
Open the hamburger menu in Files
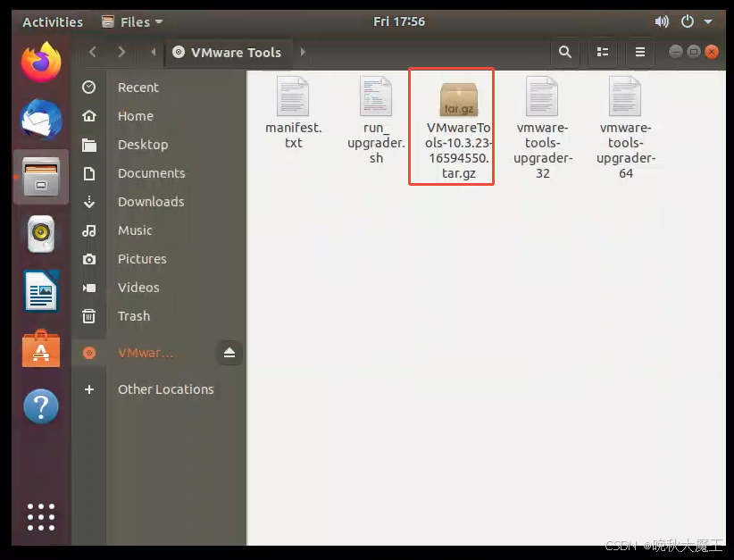640,52
